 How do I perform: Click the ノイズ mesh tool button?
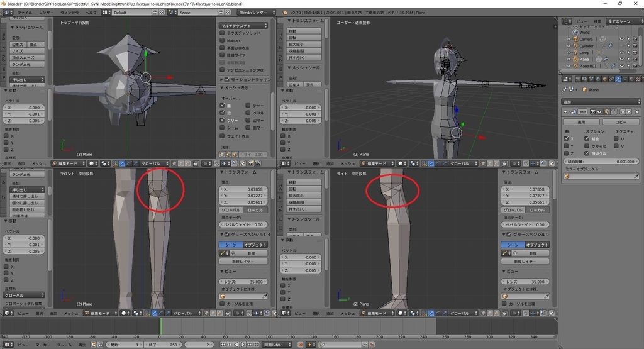[27, 51]
